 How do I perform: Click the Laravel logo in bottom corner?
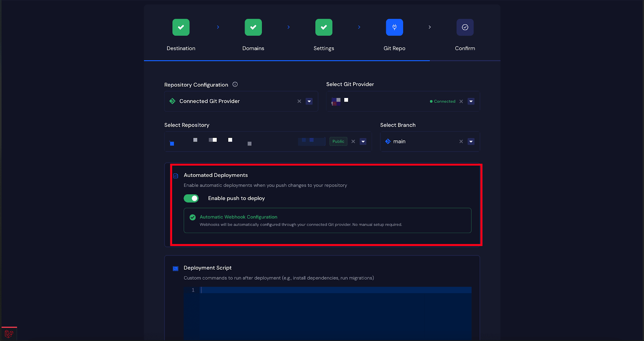coord(9,334)
